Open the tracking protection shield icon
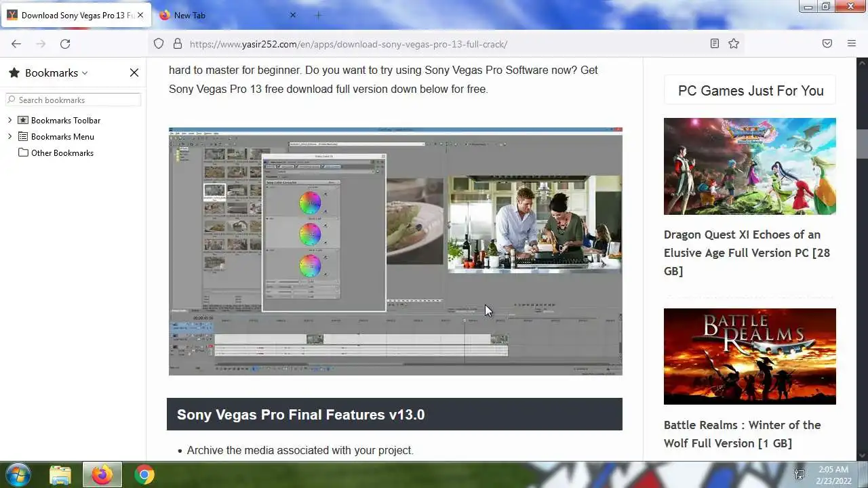Viewport: 868px width, 488px height. 159,43
